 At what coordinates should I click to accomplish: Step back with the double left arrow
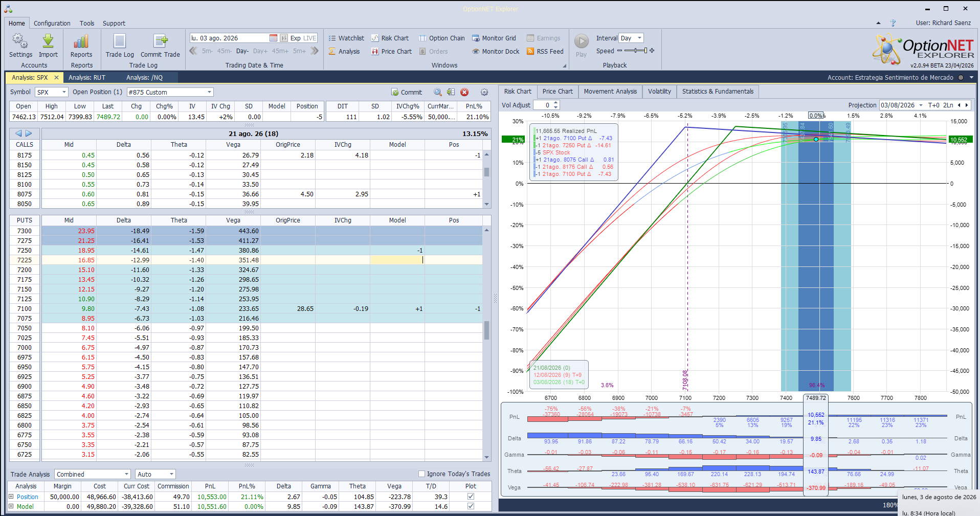193,51
